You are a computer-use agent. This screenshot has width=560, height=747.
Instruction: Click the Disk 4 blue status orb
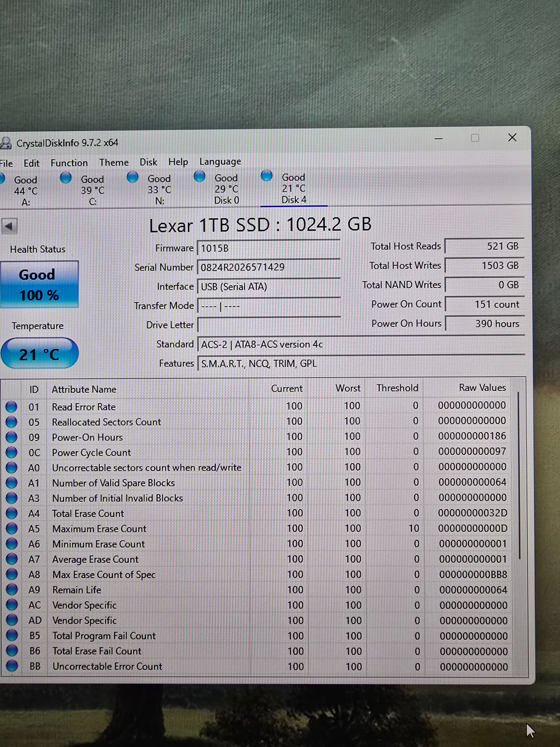267,176
